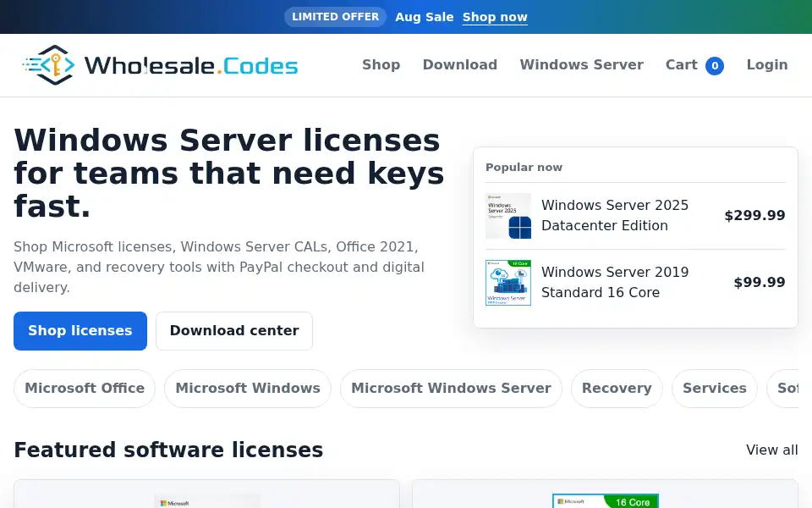Image resolution: width=812 pixels, height=508 pixels.
Task: Open Windows Server 2025 Datacenter Edition thumbnail
Action: pyautogui.click(x=508, y=216)
